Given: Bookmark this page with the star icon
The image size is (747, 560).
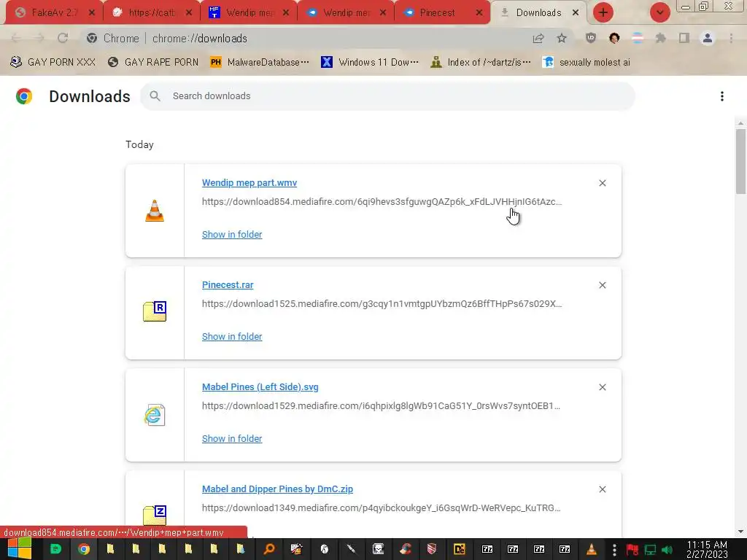Looking at the screenshot, I should (x=562, y=38).
